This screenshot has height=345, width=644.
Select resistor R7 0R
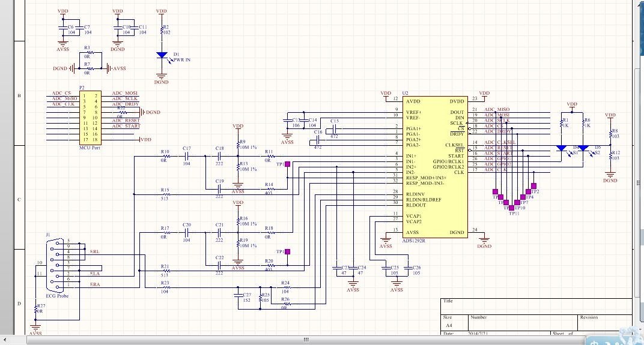tap(90, 68)
